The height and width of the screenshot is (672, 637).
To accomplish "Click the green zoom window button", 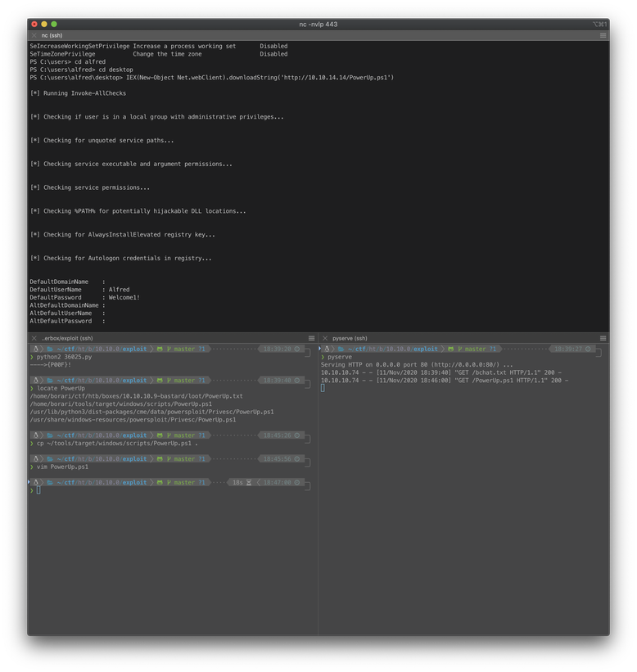I will (x=54, y=25).
